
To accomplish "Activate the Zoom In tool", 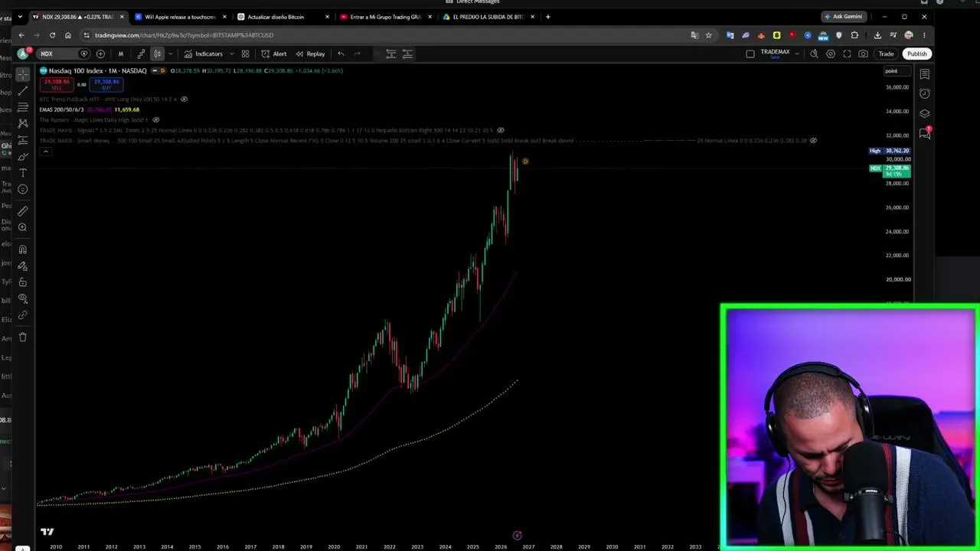I will 23,227.
